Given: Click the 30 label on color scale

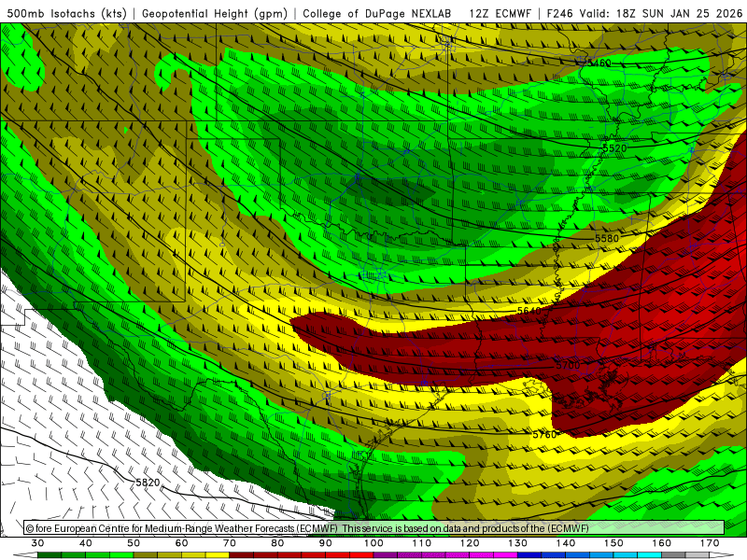Looking at the screenshot, I should 37,543.
